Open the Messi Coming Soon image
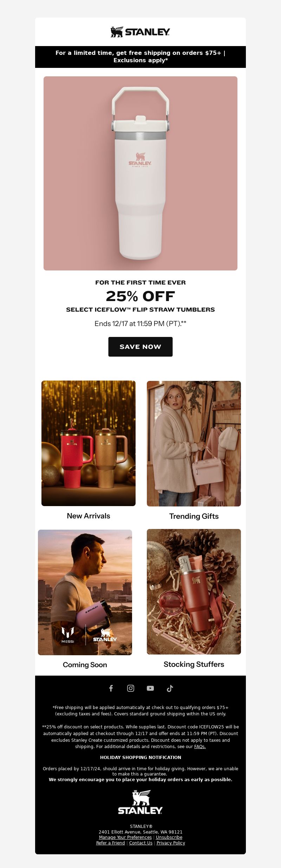Viewport: 281px width, 868px height. pos(85,592)
